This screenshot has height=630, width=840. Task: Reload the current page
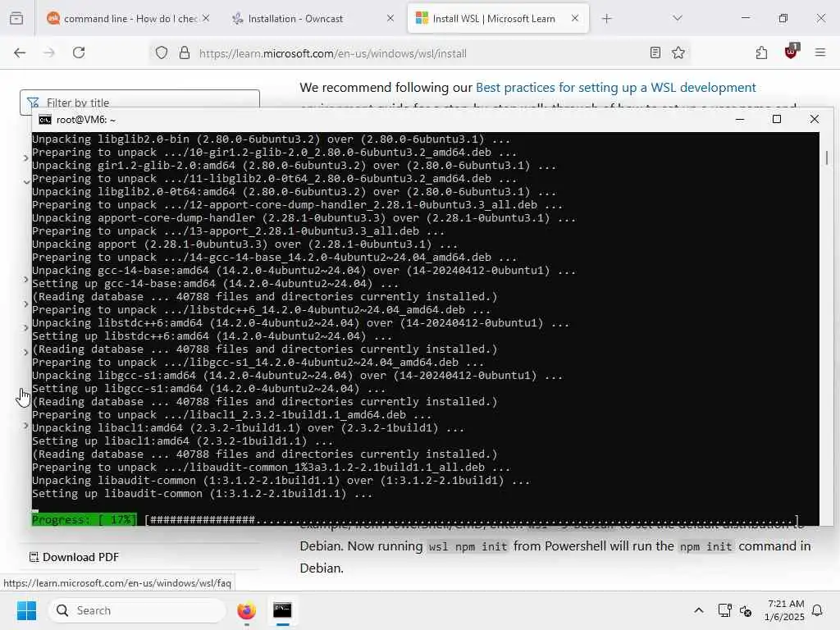[x=79, y=52]
